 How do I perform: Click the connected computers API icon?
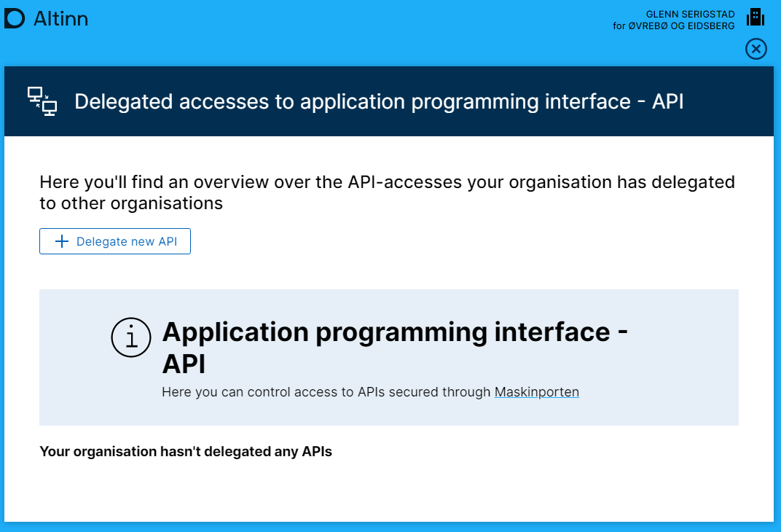click(42, 101)
